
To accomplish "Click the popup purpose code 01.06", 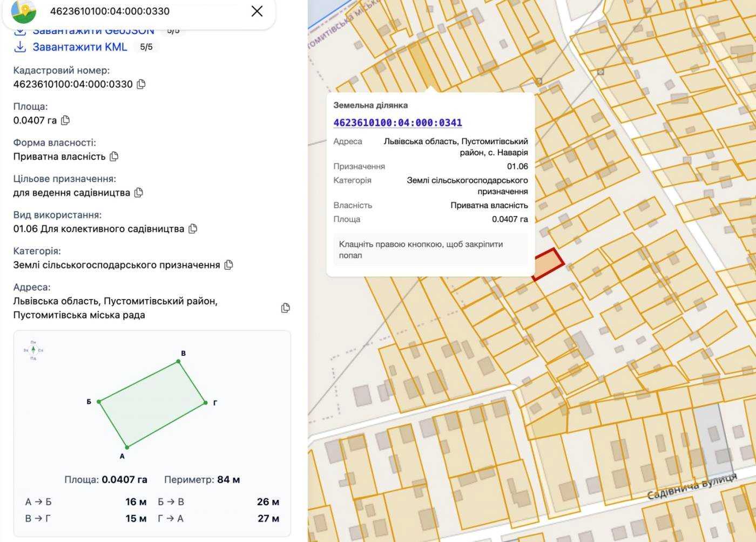I will coord(517,166).
